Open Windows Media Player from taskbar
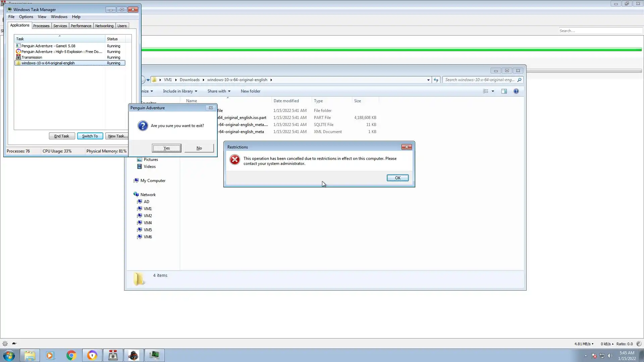644x362 pixels. (x=50, y=355)
